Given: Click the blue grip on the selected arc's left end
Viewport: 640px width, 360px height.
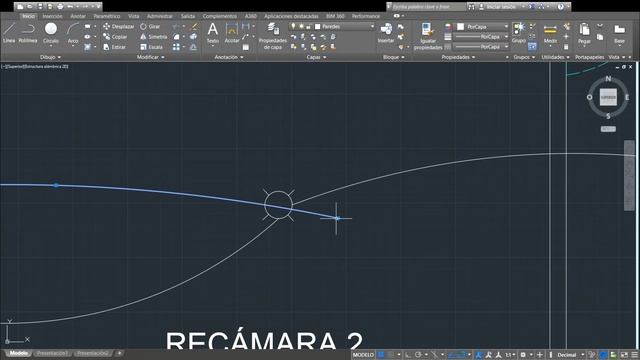Looking at the screenshot, I should pos(56,185).
